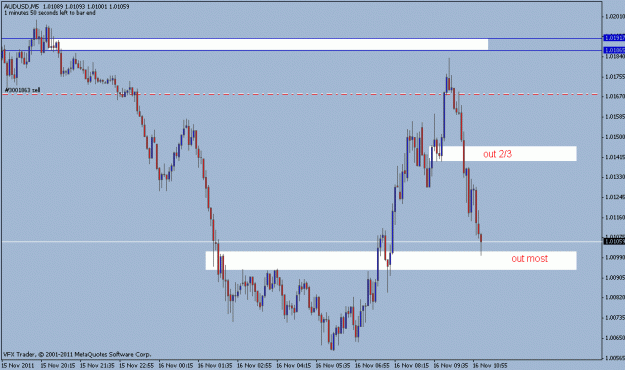Image resolution: width=625 pixels, height=370 pixels.
Task: Click the 1.00735 price axis value
Action: pos(615,317)
